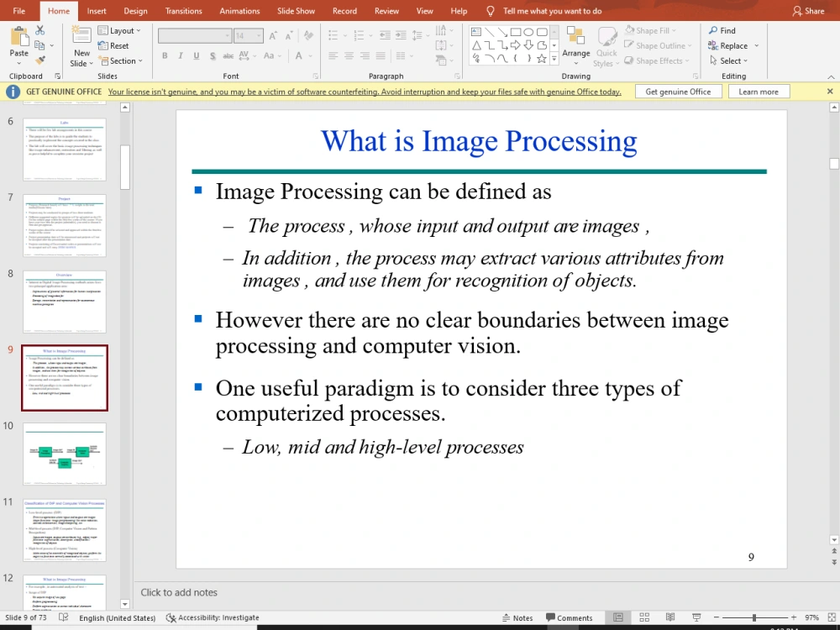This screenshot has height=630, width=840.
Task: Open the Layout dropdown
Action: 119,30
